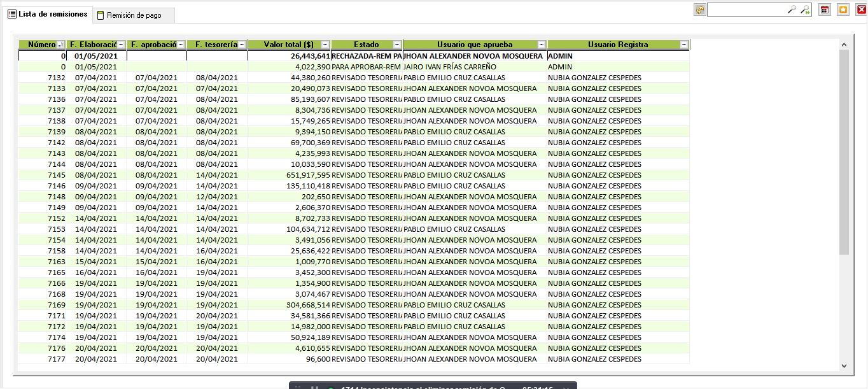The width and height of the screenshot is (868, 389).
Task: Click the find-next magnifier with green arrows
Action: point(805,10)
